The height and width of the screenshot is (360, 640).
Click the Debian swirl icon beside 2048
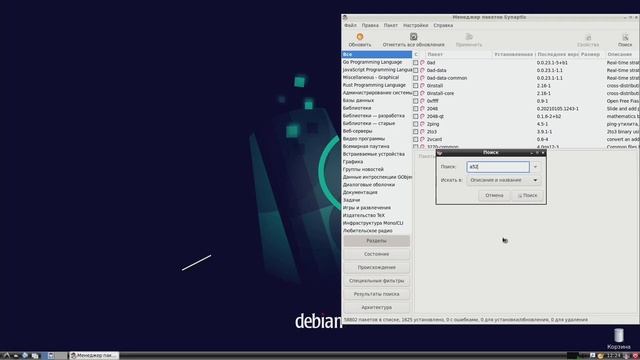pos(422,109)
